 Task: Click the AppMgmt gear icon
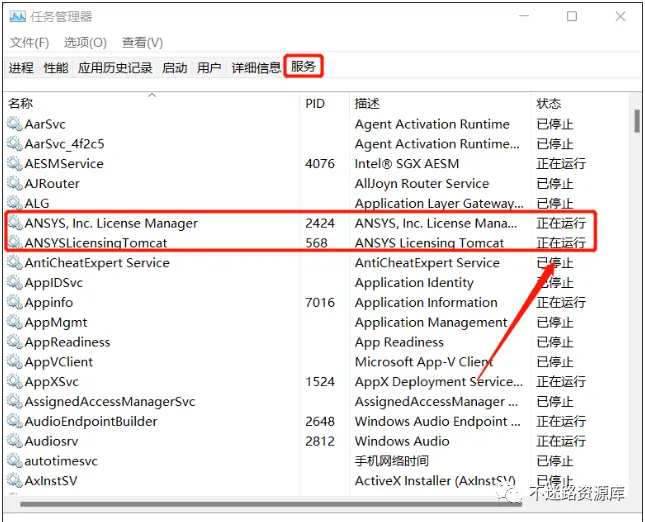(14, 322)
